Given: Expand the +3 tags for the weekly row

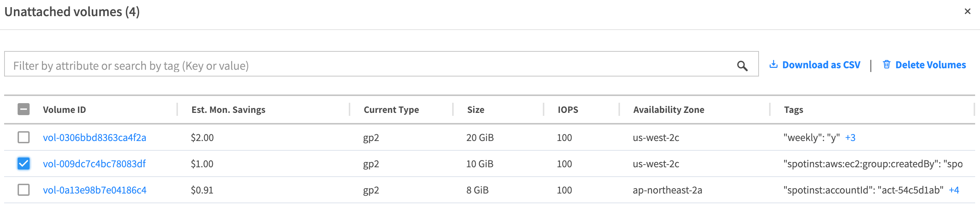Looking at the screenshot, I should pyautogui.click(x=850, y=138).
